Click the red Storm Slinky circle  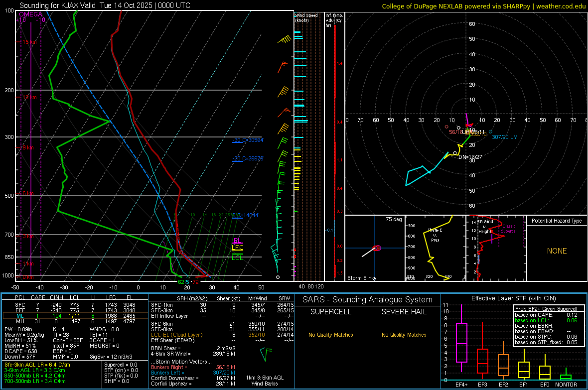(x=378, y=248)
